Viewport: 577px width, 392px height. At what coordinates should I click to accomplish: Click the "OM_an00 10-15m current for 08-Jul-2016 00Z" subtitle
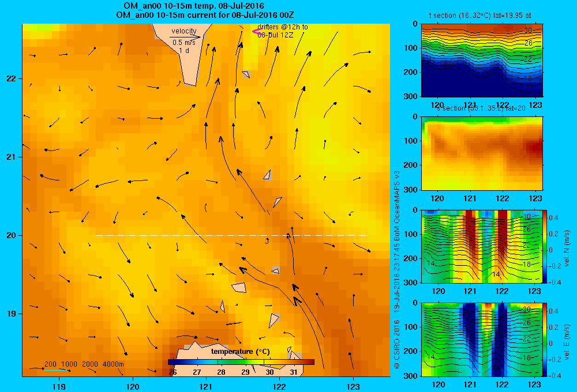[205, 15]
